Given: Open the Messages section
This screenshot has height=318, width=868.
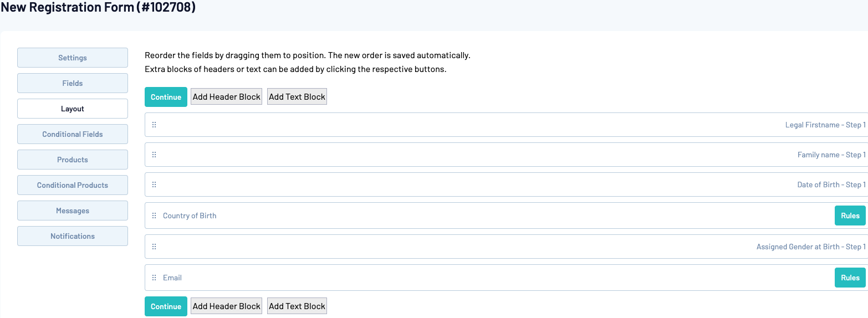Looking at the screenshot, I should point(73,211).
